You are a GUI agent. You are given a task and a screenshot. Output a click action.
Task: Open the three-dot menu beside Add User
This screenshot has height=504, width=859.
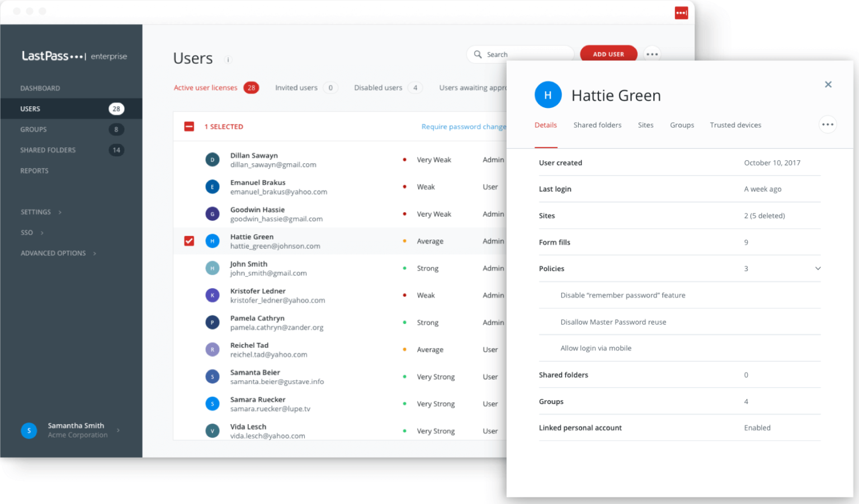pos(652,54)
